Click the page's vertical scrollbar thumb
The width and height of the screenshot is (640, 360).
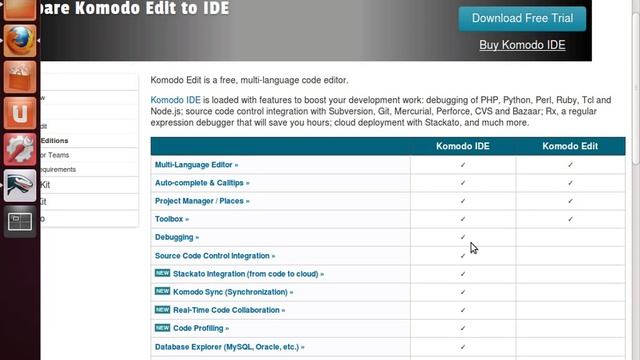coord(636,88)
